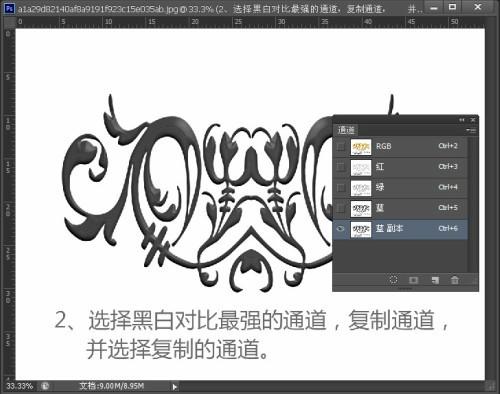500x394 pixels.
Task: Select the RGB channel thumbnail
Action: (361, 147)
